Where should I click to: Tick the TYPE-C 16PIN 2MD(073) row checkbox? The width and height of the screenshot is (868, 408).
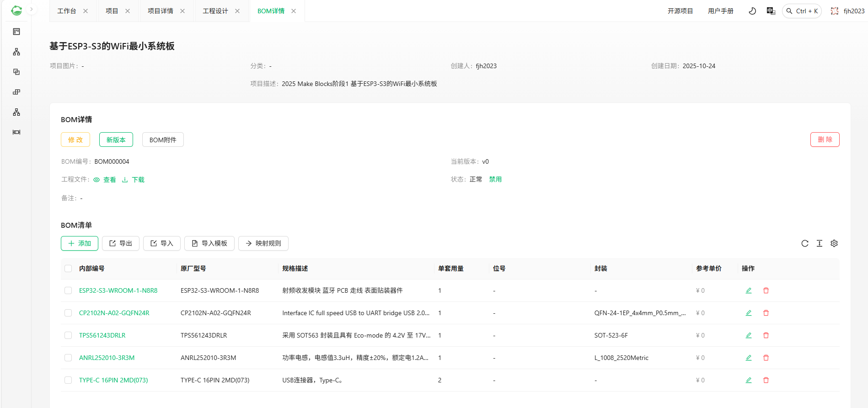[x=68, y=380]
